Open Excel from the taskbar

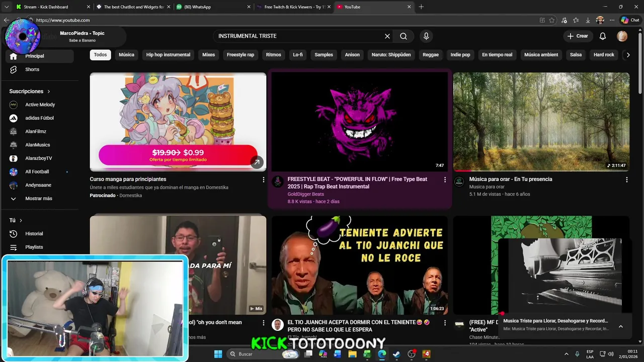pyautogui.click(x=367, y=354)
